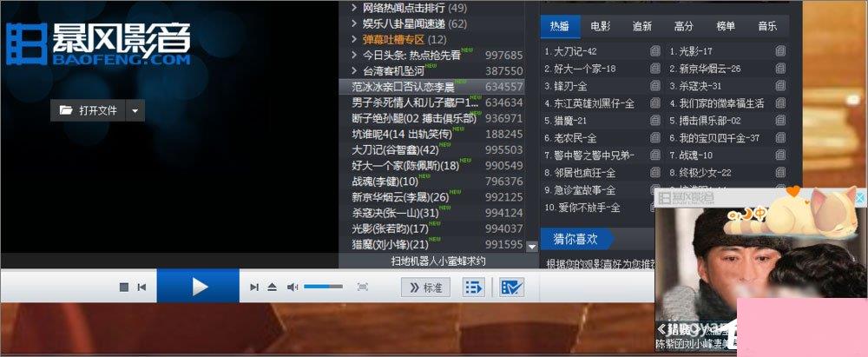Click details icon beside 我的宝贝四千金-37
Image resolution: width=868 pixels, height=357 pixels.
tap(780, 137)
